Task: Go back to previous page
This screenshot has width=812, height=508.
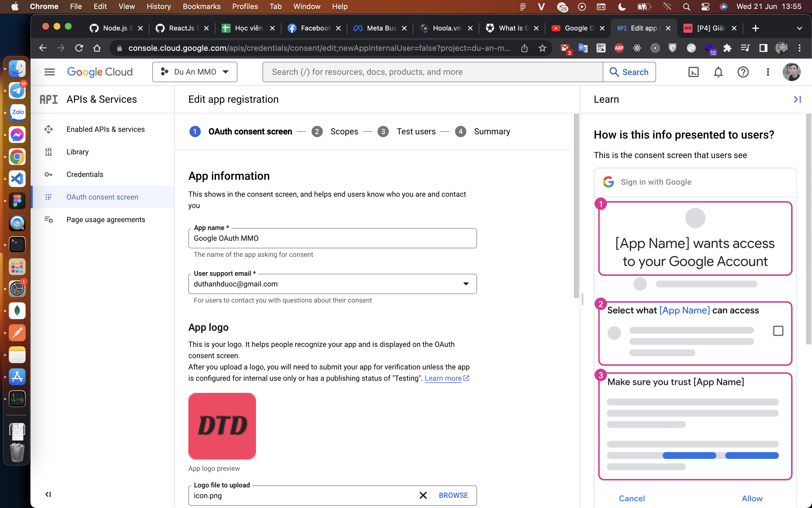Action: [43, 48]
